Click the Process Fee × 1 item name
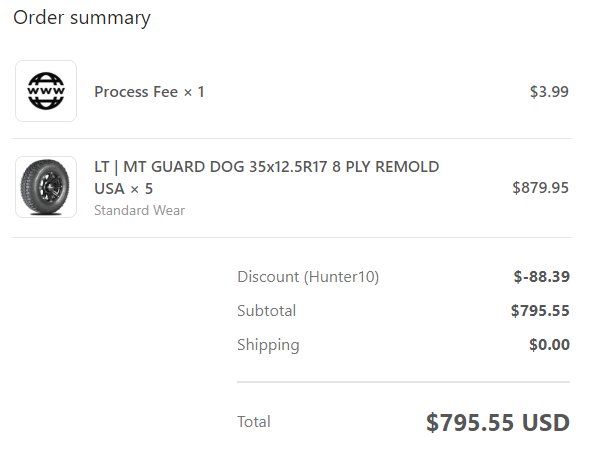The height and width of the screenshot is (469, 596). (149, 92)
